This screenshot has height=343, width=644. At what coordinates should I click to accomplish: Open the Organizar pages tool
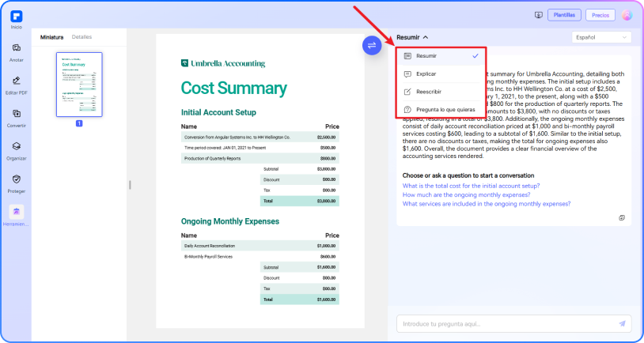tap(17, 147)
